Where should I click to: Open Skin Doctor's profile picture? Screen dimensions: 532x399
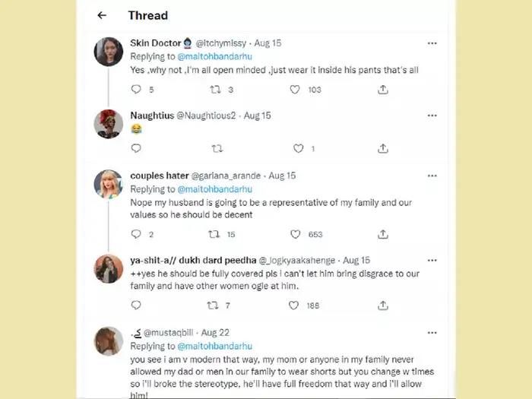click(109, 52)
